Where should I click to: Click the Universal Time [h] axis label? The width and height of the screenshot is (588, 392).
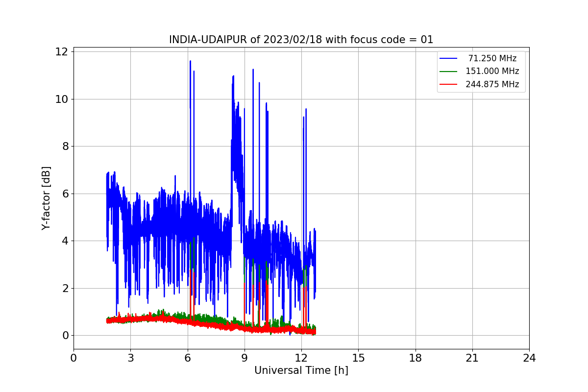pos(301,371)
